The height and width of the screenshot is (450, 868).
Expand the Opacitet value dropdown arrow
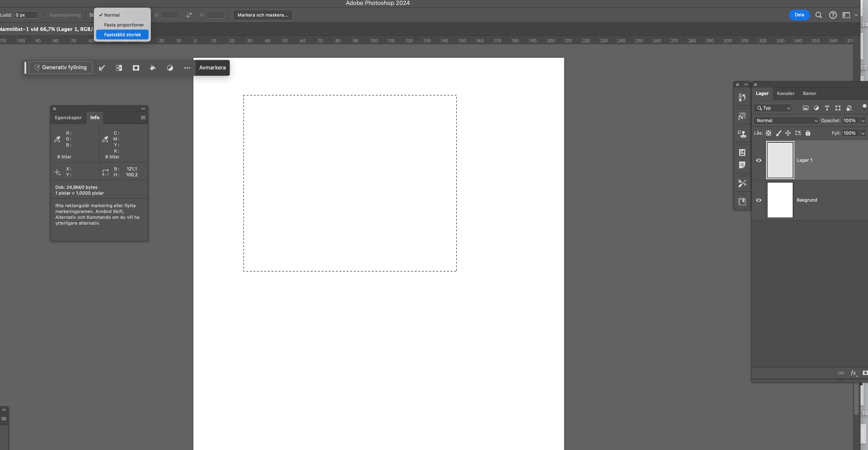[x=863, y=121]
